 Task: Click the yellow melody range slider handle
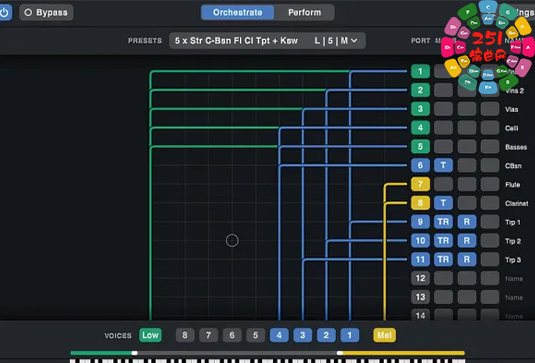(339, 353)
